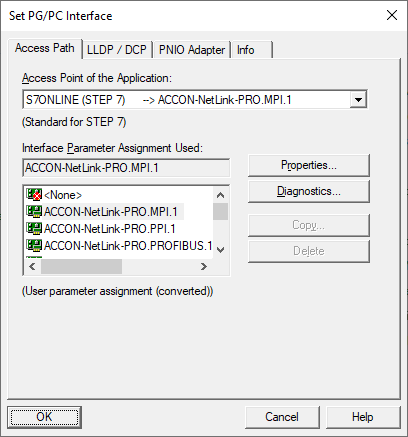Screen dimensions: 408x437
Task: Click the <None> interface icon
Action: (34, 195)
